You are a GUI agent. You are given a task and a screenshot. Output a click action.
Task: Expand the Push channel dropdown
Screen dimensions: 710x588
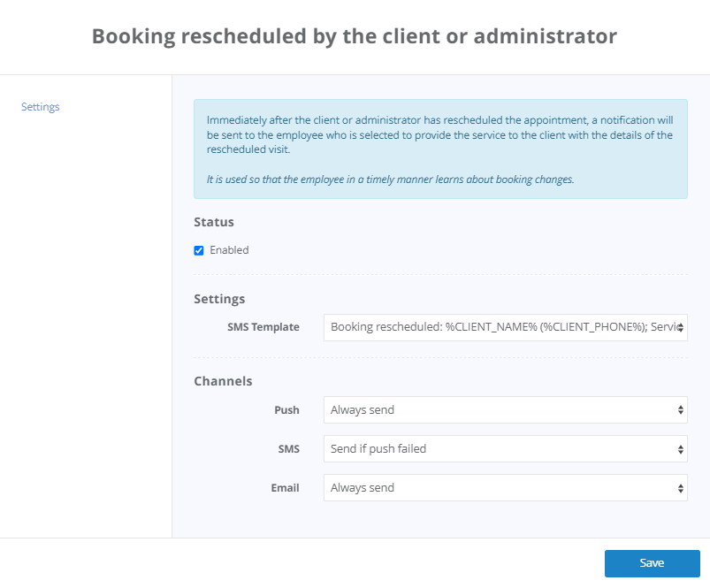point(506,410)
